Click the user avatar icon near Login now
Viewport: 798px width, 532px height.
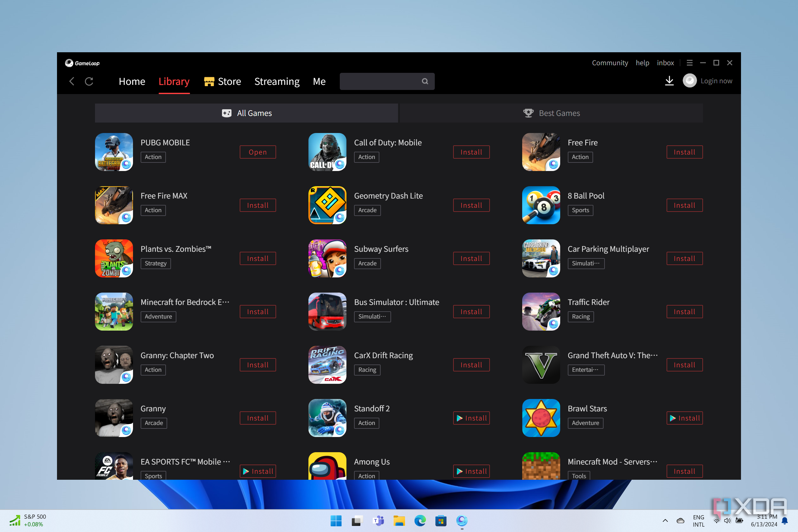(x=689, y=81)
